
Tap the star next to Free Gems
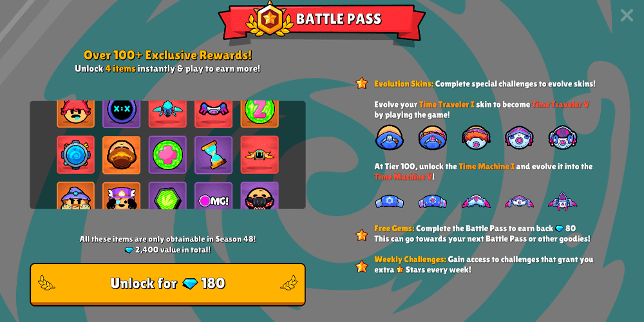pos(362,235)
